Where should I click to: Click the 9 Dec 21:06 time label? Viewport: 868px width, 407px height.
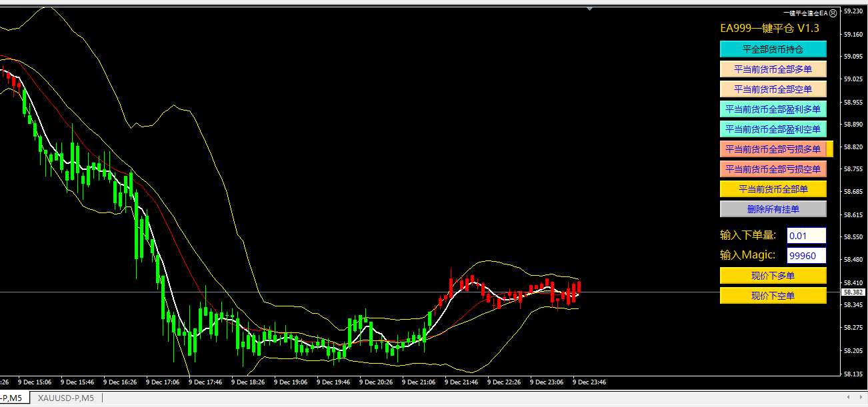[419, 382]
